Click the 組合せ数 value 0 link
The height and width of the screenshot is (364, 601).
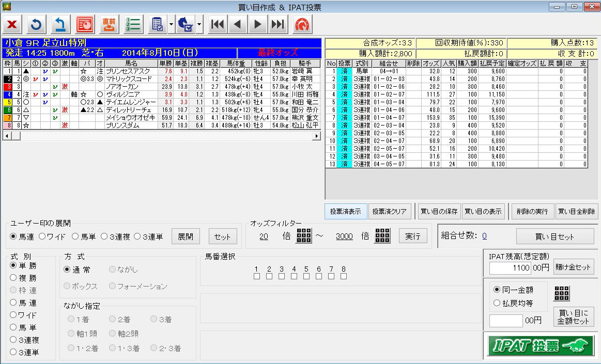[x=485, y=236]
